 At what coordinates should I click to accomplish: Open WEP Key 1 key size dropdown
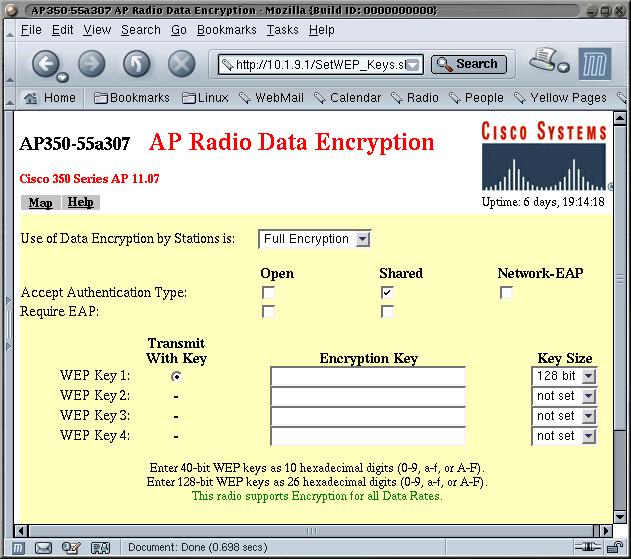(564, 376)
